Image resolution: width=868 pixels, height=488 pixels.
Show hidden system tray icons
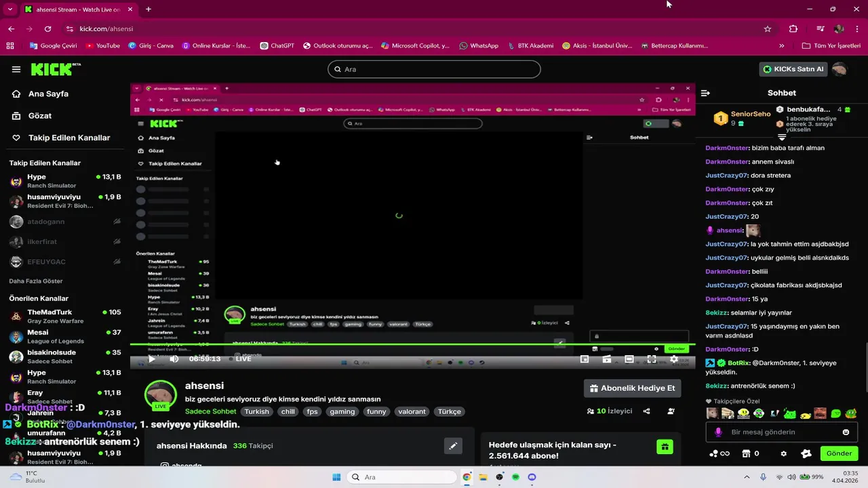pyautogui.click(x=747, y=477)
